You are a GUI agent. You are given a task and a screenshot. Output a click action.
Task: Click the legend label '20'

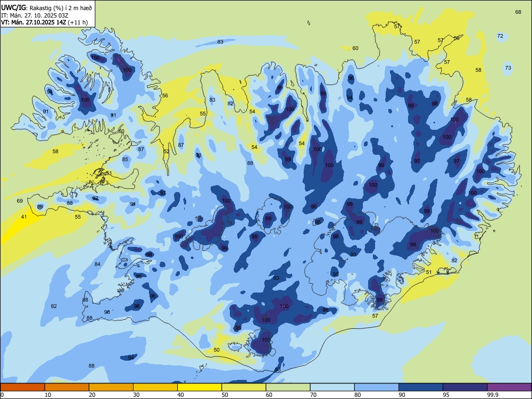[92, 395]
